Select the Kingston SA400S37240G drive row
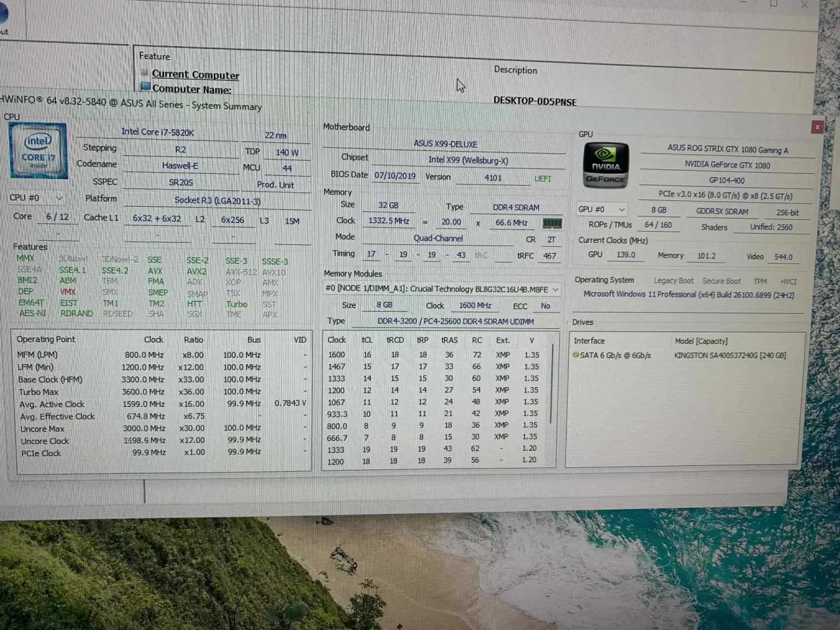The height and width of the screenshot is (630, 840). [x=729, y=356]
